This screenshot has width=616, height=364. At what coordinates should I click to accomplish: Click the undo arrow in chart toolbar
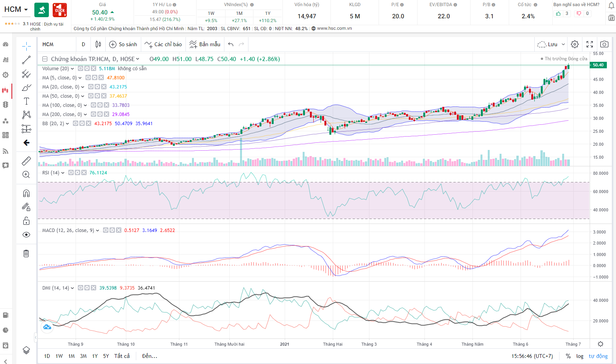pos(231,44)
